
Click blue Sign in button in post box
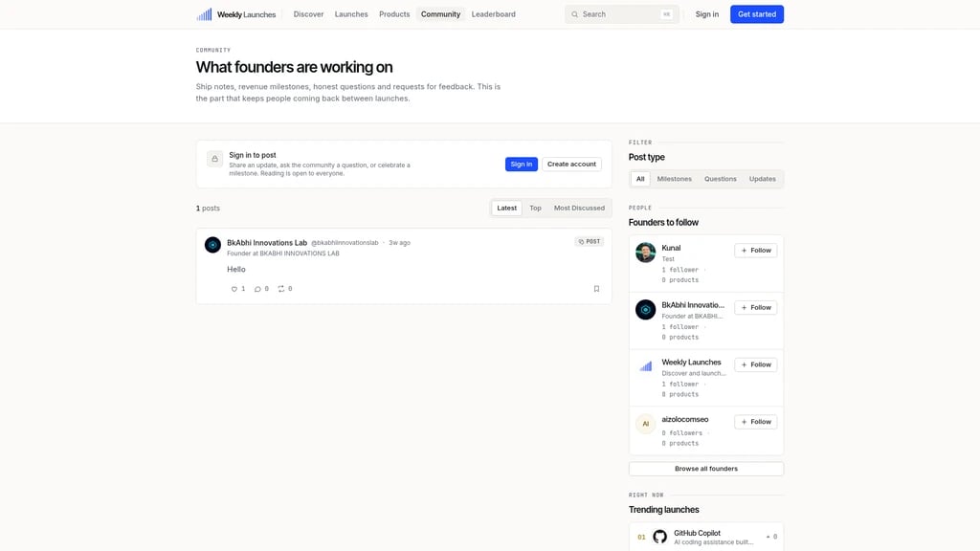(x=522, y=165)
